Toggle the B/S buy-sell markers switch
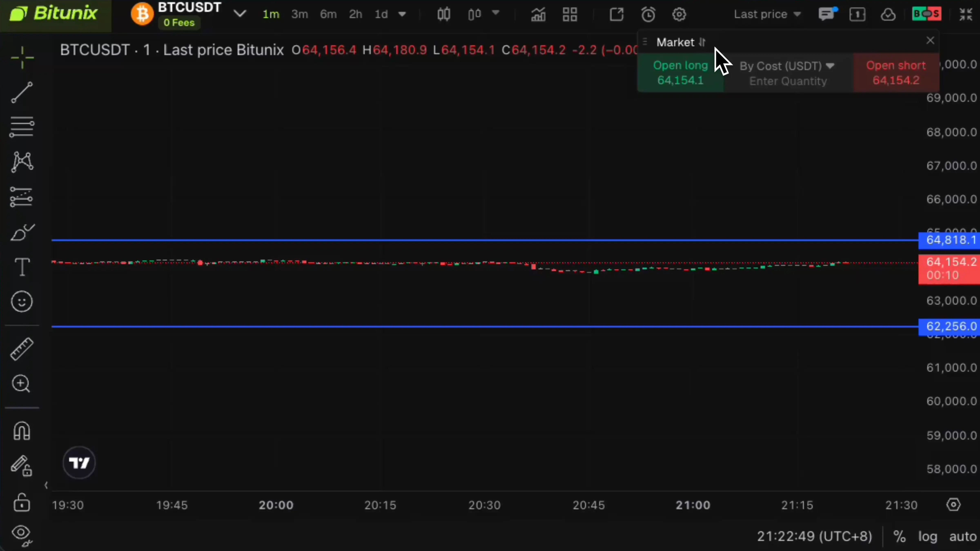The image size is (980, 551). pyautogui.click(x=926, y=14)
